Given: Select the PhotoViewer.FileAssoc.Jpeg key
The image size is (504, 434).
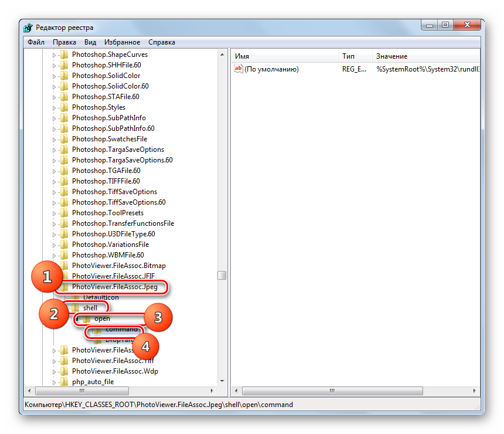Looking at the screenshot, I should click(114, 287).
